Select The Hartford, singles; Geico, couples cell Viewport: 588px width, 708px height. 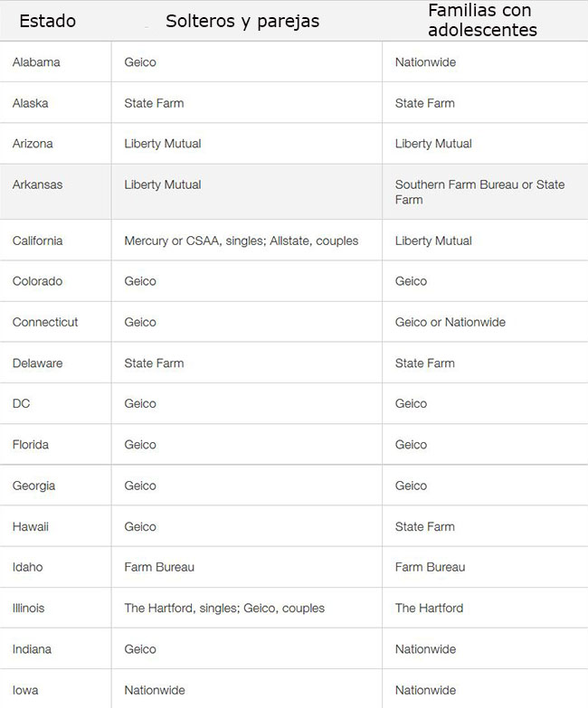224,609
